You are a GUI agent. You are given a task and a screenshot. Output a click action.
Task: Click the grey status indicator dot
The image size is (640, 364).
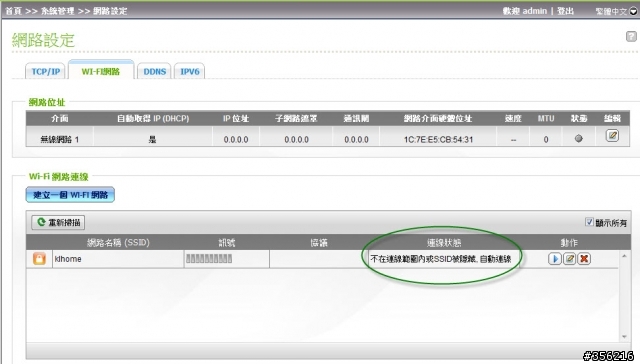pos(578,139)
